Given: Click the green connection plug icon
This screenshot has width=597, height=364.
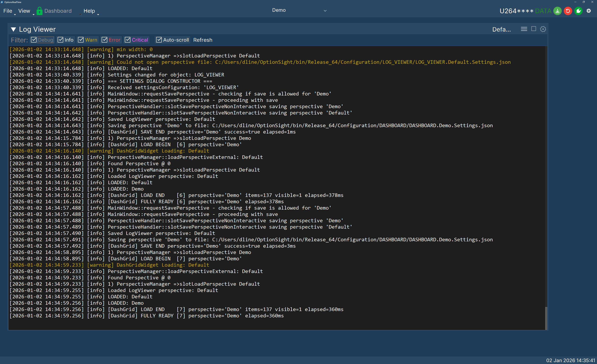Looking at the screenshot, I should (579, 11).
